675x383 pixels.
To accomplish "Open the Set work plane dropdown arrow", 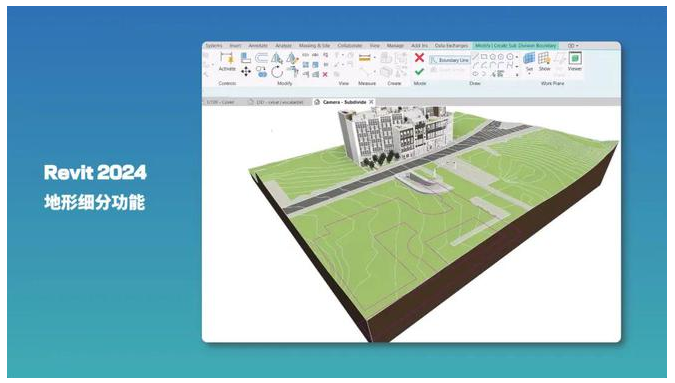I will point(529,73).
